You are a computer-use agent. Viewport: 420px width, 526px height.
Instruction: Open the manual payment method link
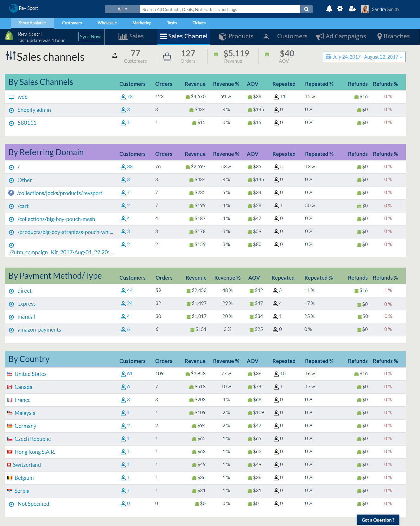coord(26,317)
